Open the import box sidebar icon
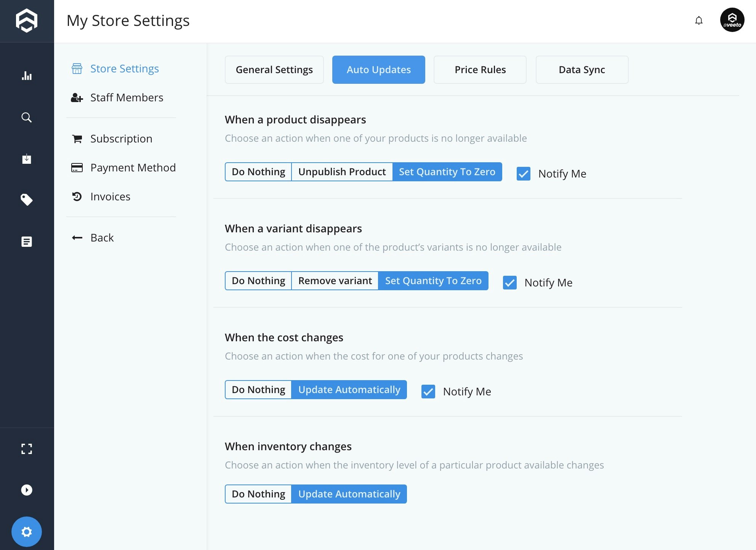This screenshot has width=756, height=550. (27, 158)
